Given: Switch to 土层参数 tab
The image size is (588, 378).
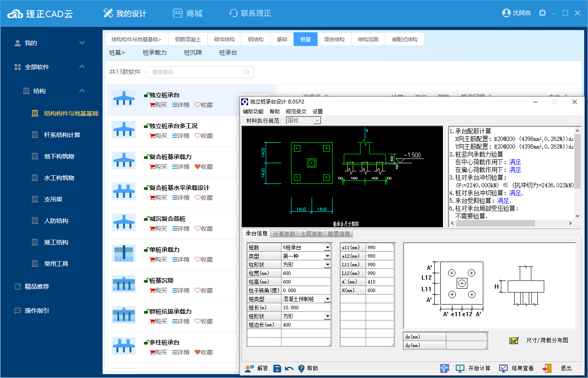Looking at the screenshot, I should tap(312, 234).
